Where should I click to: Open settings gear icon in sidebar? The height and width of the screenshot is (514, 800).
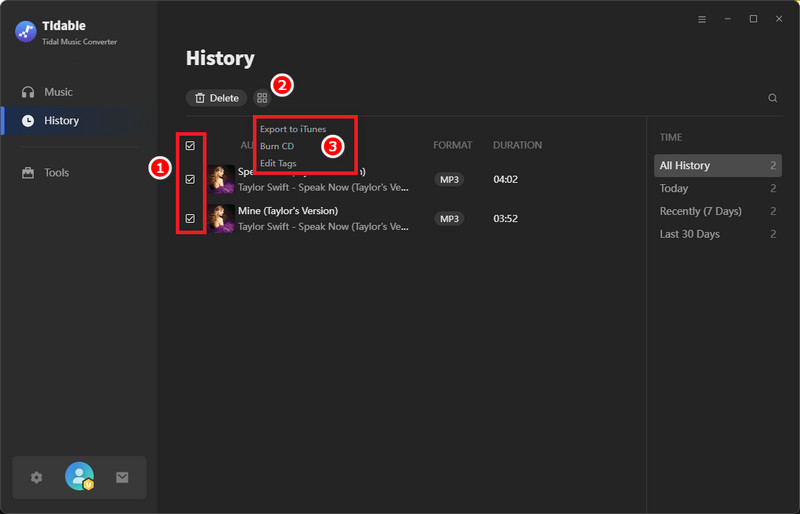click(x=37, y=478)
